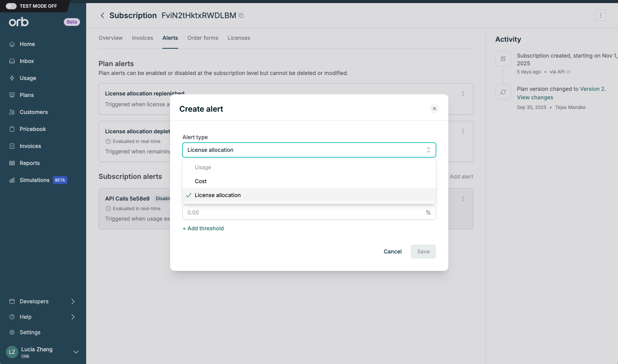Click the plan version changed activity icon
The width and height of the screenshot is (618, 364).
[x=503, y=92]
